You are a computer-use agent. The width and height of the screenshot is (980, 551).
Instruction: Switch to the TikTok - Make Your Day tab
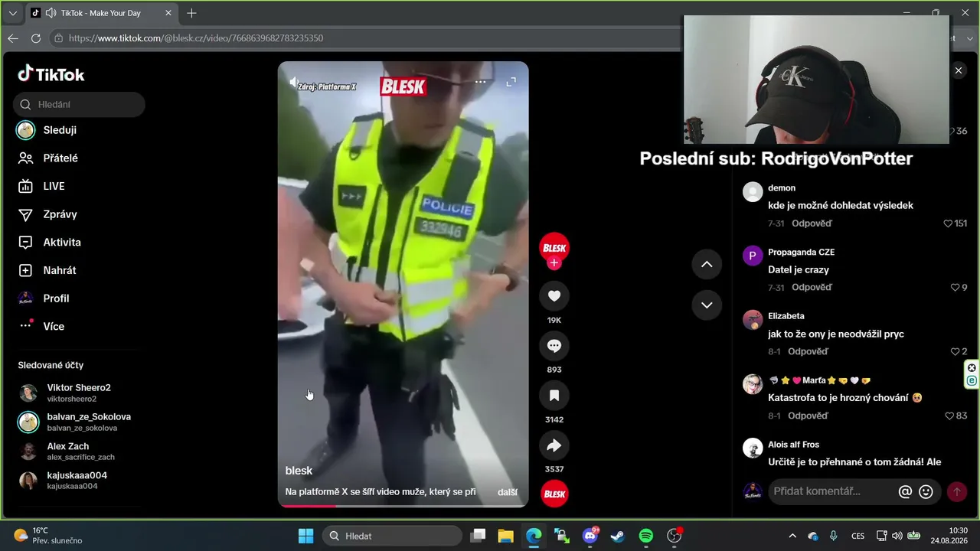click(101, 13)
